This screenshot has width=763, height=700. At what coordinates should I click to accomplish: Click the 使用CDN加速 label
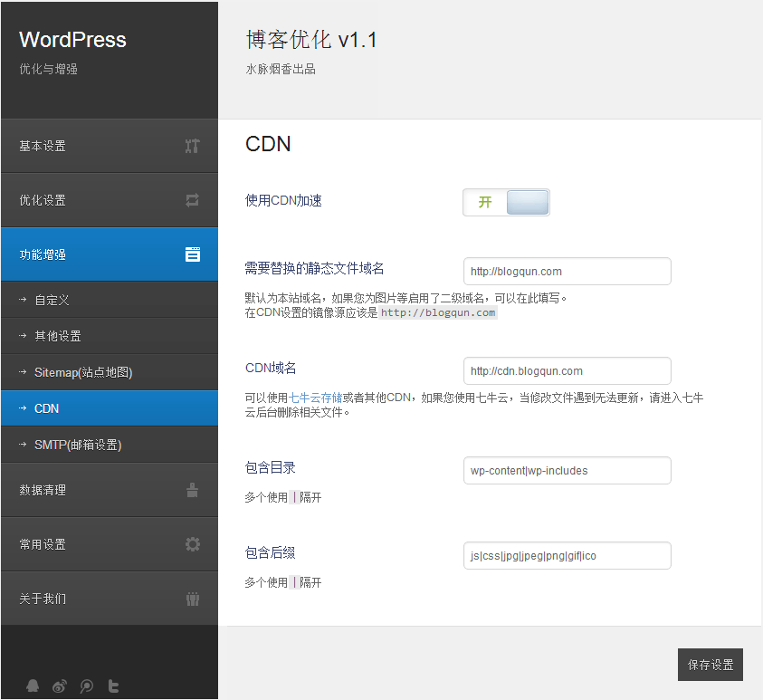pyautogui.click(x=283, y=200)
